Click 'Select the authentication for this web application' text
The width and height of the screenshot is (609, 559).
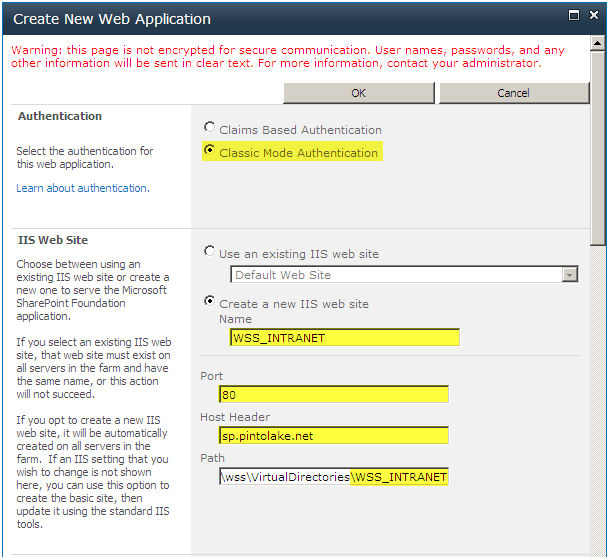(85, 158)
